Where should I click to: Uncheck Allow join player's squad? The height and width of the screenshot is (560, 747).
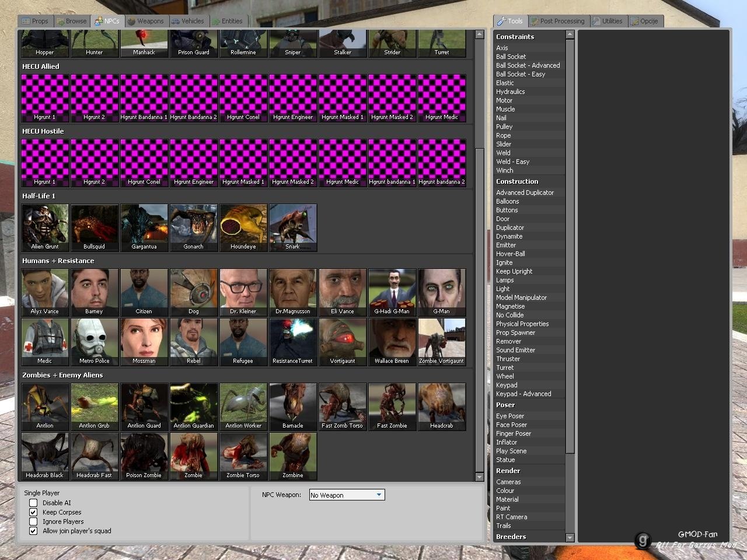[33, 531]
